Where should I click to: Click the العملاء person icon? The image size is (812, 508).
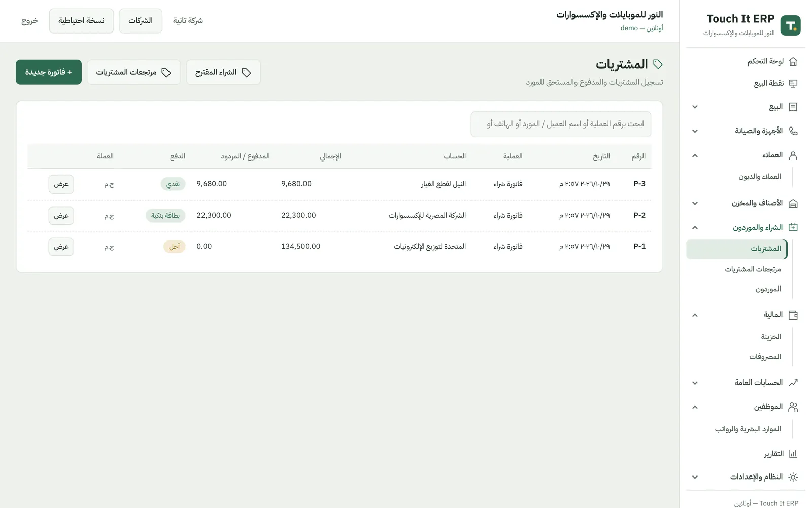(x=793, y=155)
